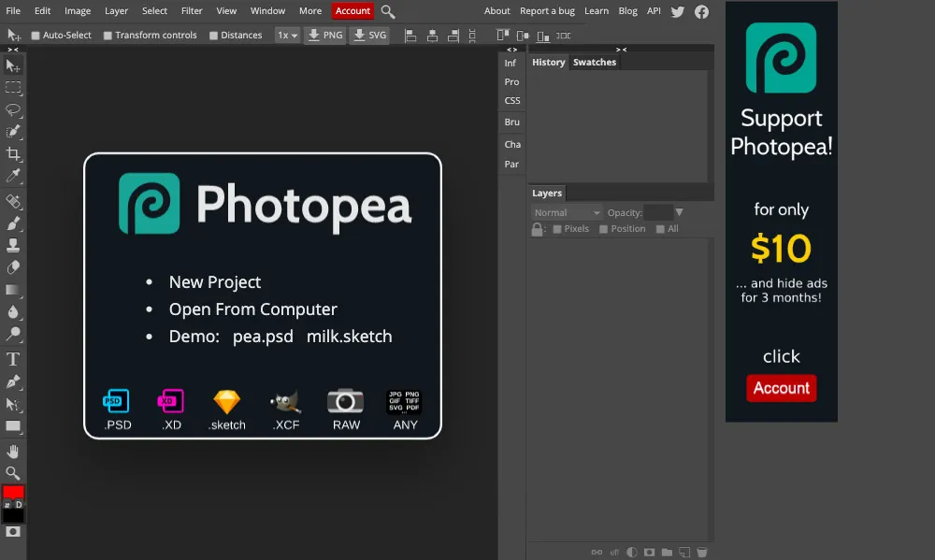
Task: Click the New Project link
Action: [215, 282]
